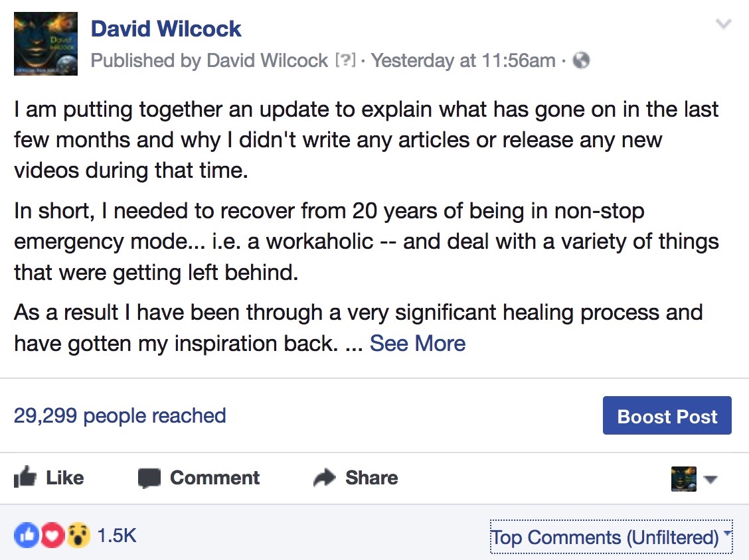749x560 pixels.
Task: Click the David Wilcock profile picture
Action: (x=46, y=44)
